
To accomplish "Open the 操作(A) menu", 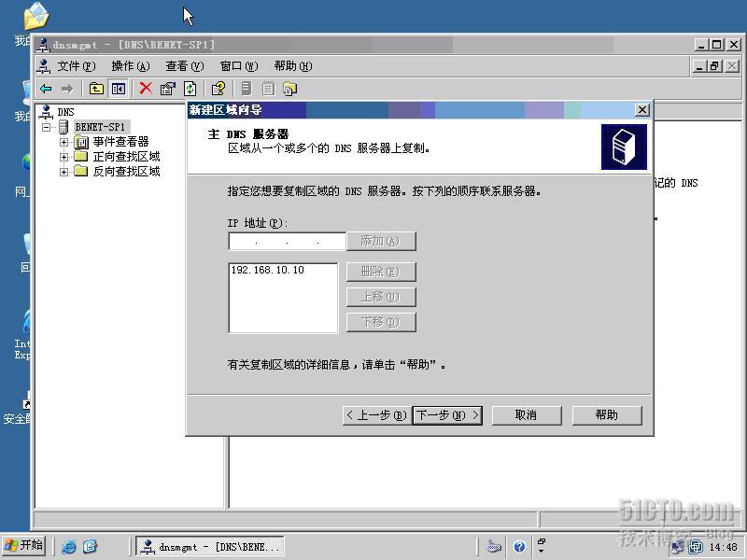I will [131, 66].
